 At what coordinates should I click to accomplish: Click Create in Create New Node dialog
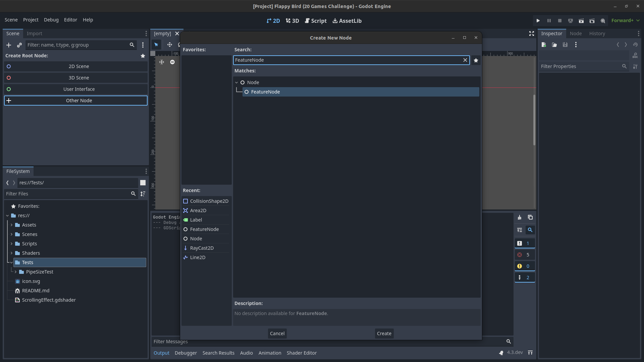click(384, 334)
